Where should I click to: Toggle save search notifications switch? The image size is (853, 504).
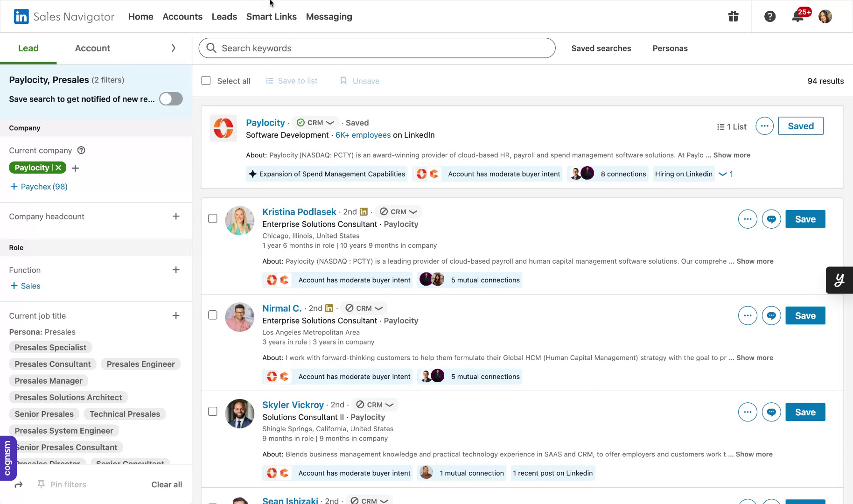click(x=171, y=99)
